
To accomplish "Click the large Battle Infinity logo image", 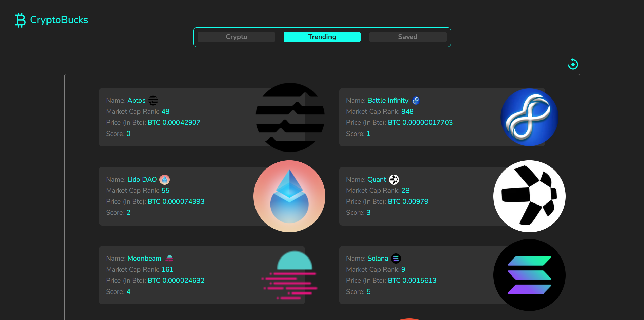I will (x=529, y=117).
